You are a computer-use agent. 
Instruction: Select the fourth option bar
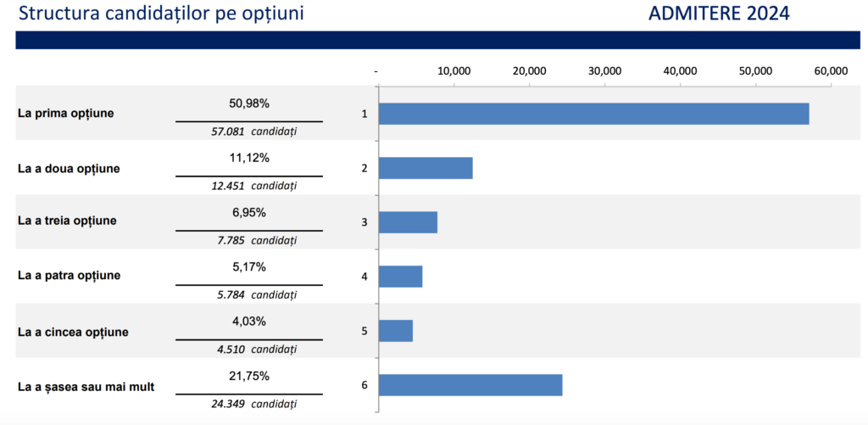tap(400, 277)
